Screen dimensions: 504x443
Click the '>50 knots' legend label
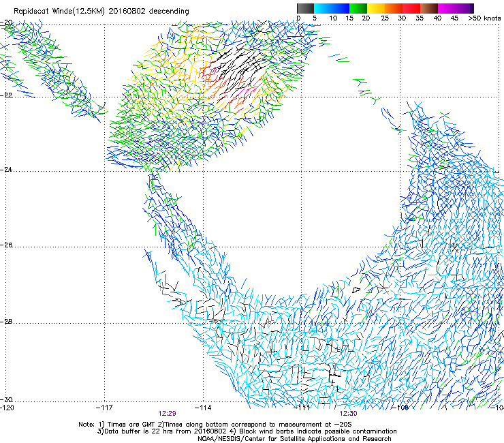click(484, 18)
